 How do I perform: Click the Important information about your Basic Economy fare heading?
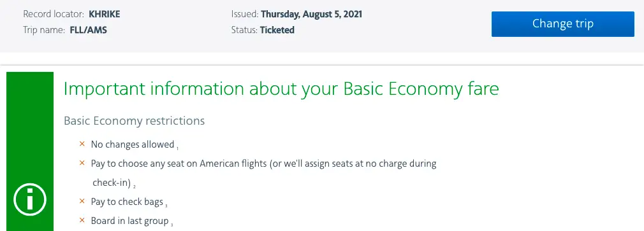[281, 89]
